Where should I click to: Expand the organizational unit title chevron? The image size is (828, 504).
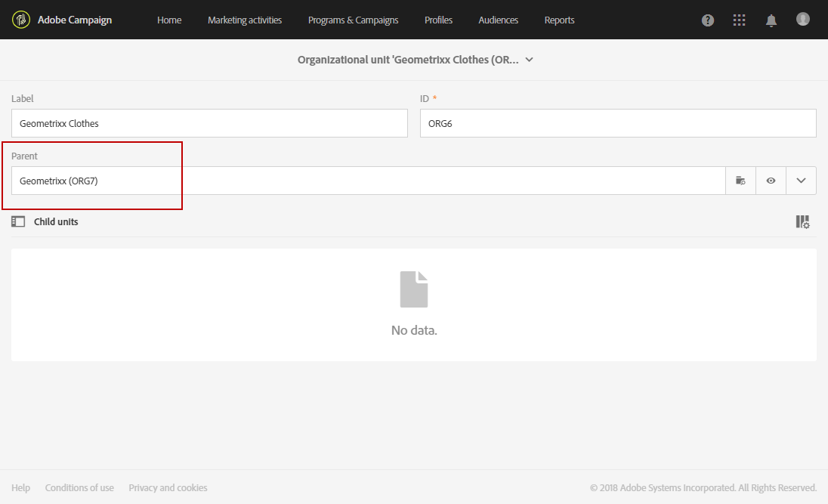(529, 60)
